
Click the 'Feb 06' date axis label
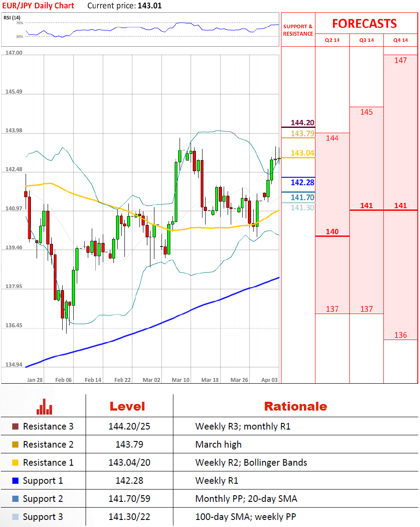point(64,380)
